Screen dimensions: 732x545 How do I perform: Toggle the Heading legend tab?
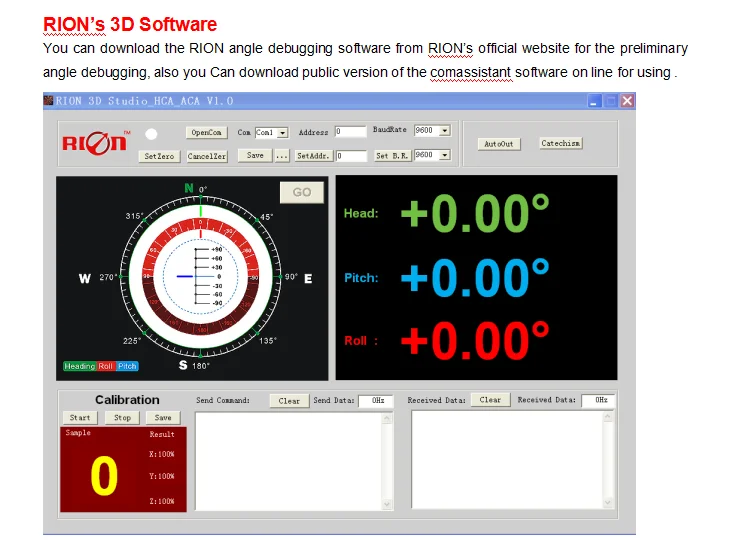pos(79,366)
